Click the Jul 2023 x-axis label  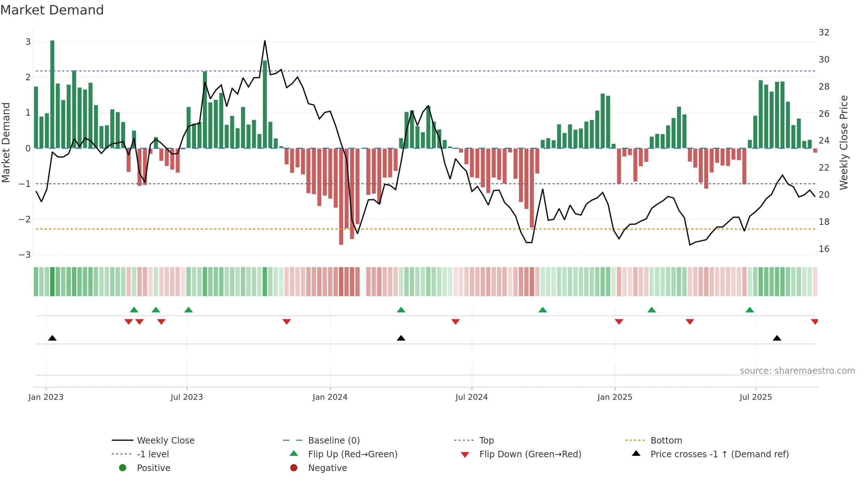coord(187,397)
